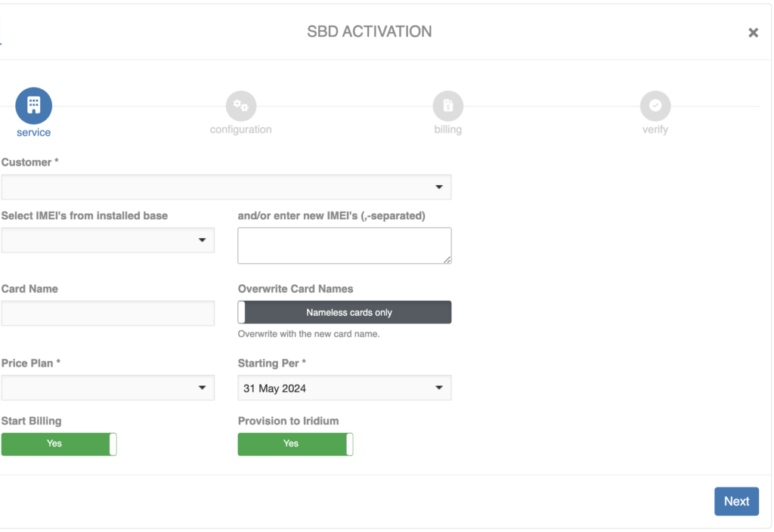Viewport: 774px width, 532px height.
Task: Focus the Card Name text field
Action: 108,313
